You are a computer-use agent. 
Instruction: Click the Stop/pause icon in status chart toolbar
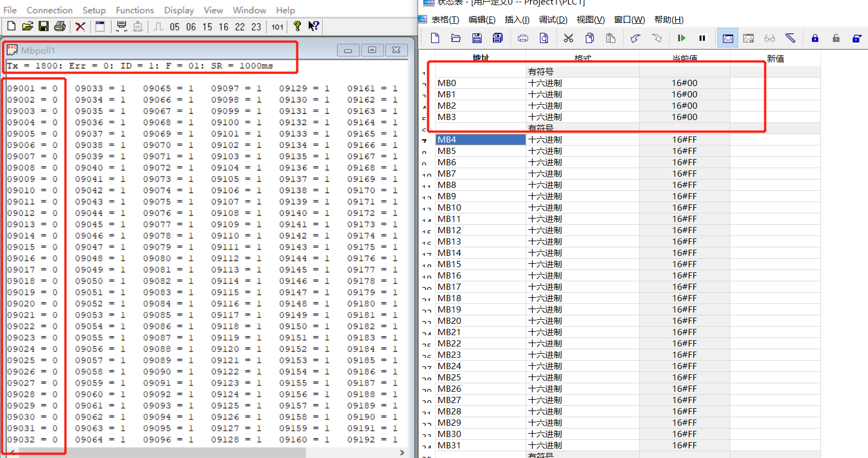point(702,38)
